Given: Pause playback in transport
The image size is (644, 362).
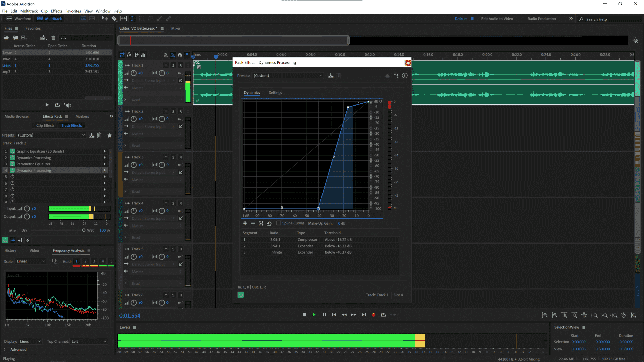Looking at the screenshot, I should pyautogui.click(x=324, y=315).
